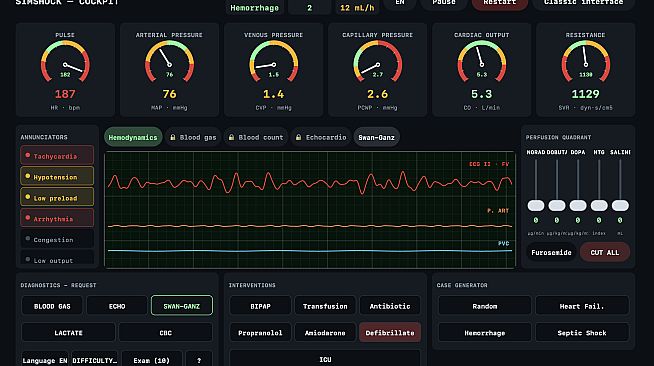654x366 pixels.
Task: Generate a Random case
Action: [x=485, y=306]
